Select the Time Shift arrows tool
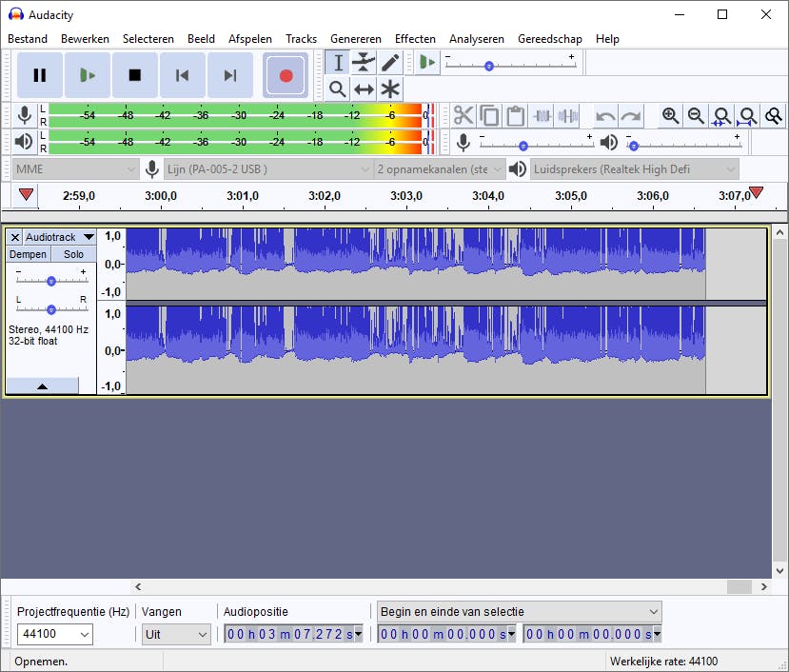The width and height of the screenshot is (789, 672). coord(364,89)
